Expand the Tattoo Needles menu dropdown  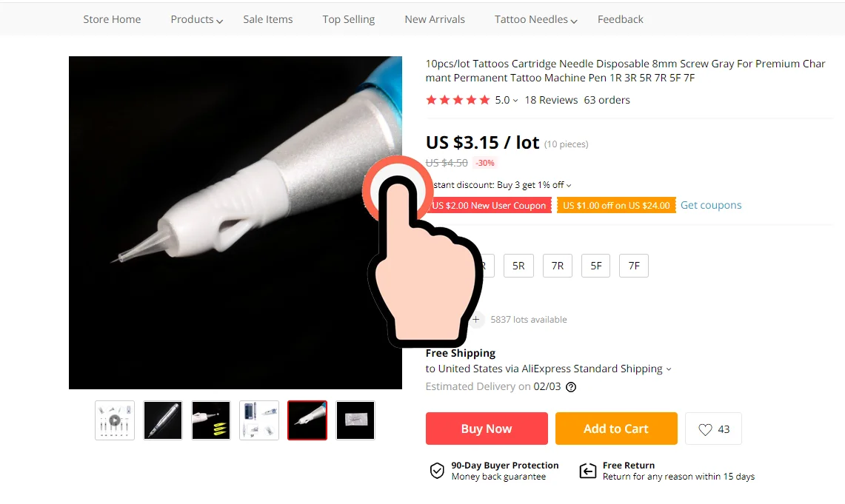tap(574, 21)
